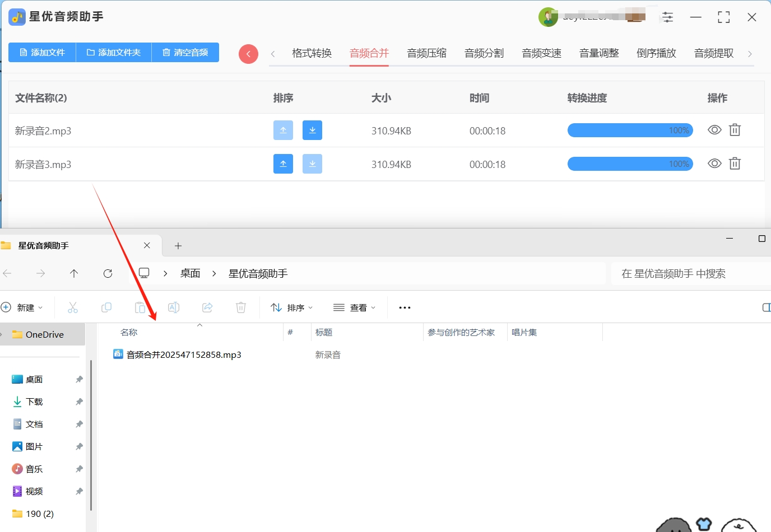Click the 新录音3.mp3 progress bar
771x532 pixels.
pyautogui.click(x=630, y=164)
